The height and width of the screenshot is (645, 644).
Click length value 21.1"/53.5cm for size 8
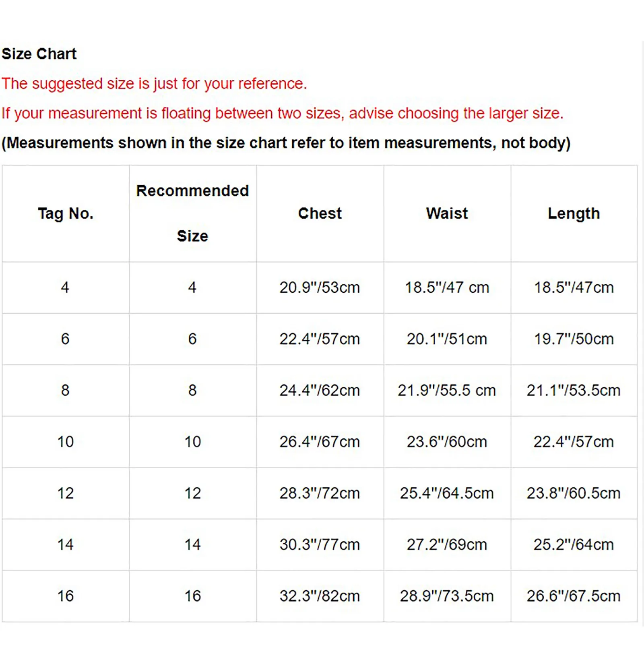[574, 390]
